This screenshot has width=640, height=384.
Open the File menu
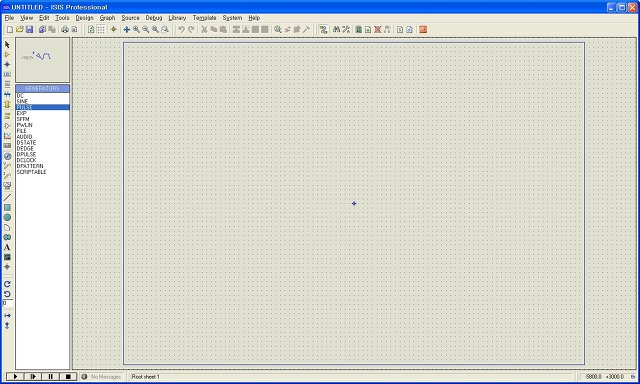click(x=9, y=18)
